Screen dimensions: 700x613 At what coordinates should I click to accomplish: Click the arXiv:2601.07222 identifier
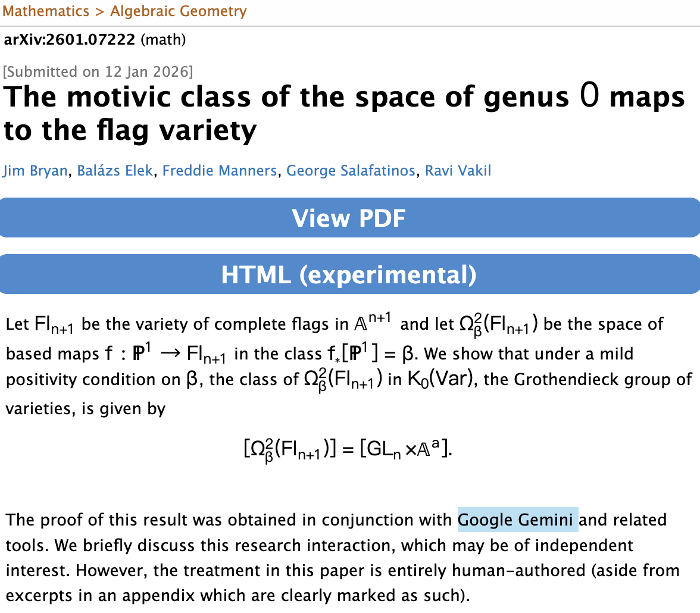[x=70, y=40]
